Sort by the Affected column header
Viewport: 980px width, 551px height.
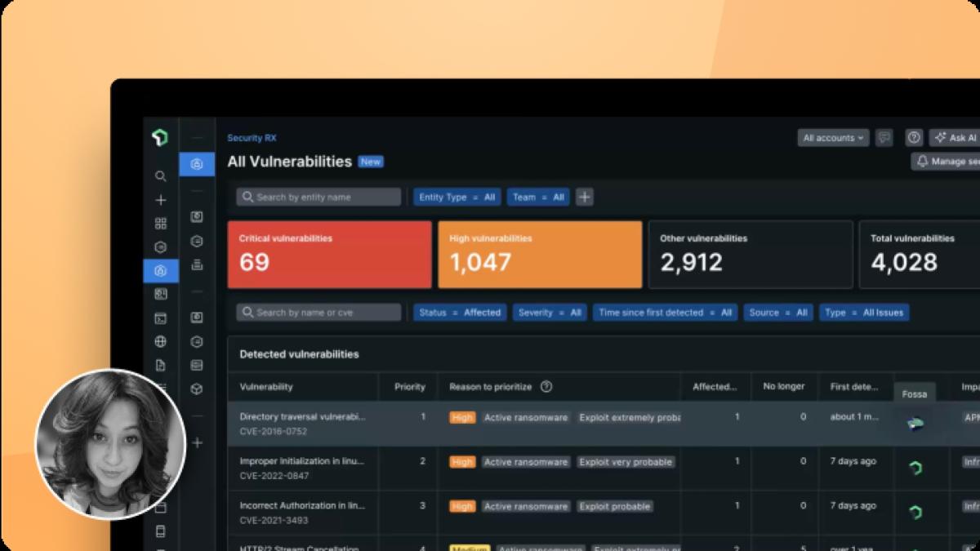[715, 387]
